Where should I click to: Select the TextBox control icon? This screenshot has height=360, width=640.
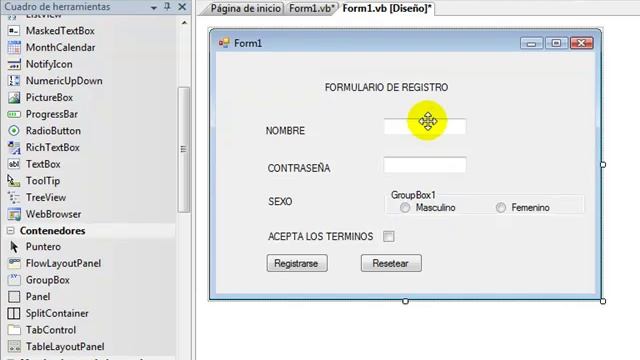(14, 164)
